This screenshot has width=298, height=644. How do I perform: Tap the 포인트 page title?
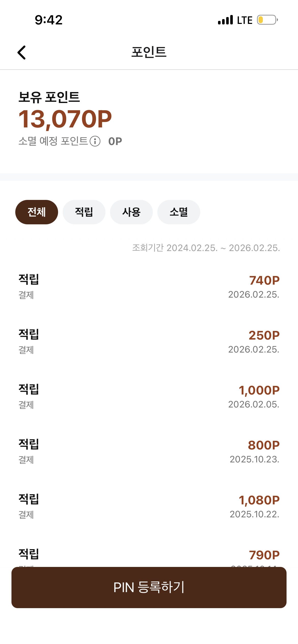tap(149, 52)
